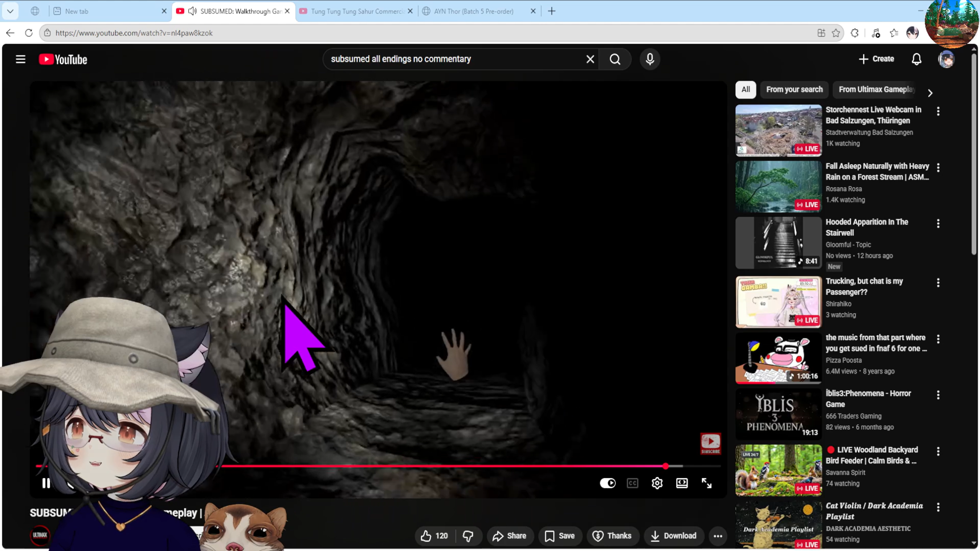Screen dimensions: 980x551
Task: Dislike this video
Action: [x=468, y=536]
